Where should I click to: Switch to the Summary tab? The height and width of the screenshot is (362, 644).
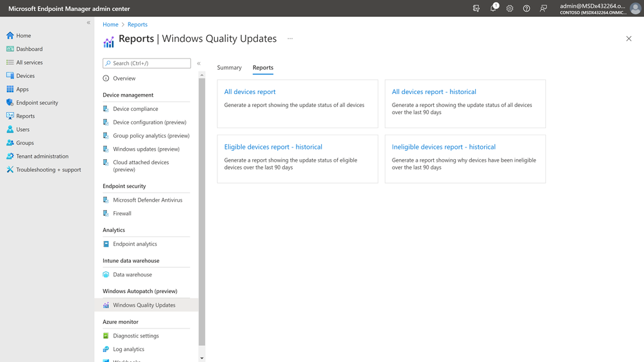[229, 67]
